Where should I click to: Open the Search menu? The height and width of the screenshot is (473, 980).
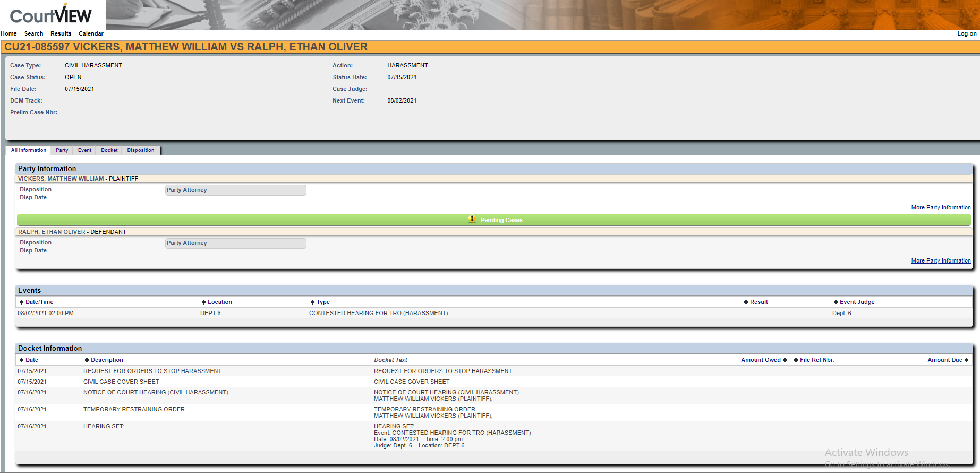click(x=33, y=33)
